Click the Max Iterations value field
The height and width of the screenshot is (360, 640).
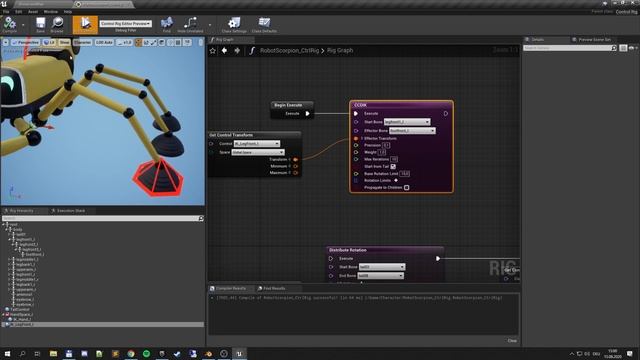[394, 159]
